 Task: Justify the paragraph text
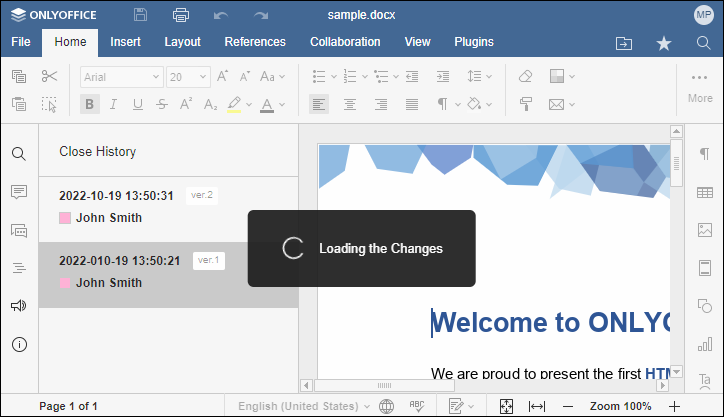point(411,104)
